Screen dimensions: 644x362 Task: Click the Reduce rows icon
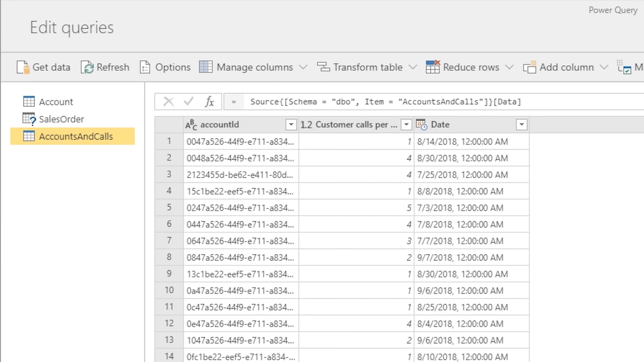pos(432,67)
